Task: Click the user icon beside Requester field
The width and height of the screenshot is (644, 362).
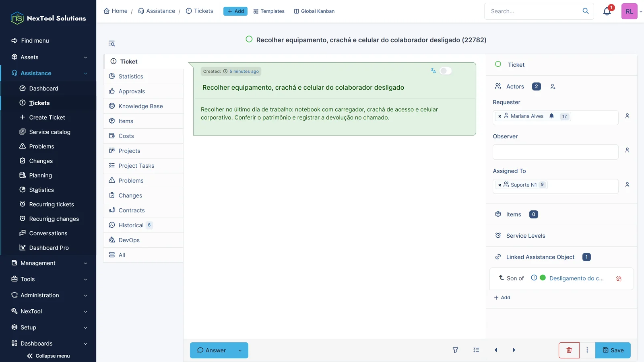Action: click(627, 116)
